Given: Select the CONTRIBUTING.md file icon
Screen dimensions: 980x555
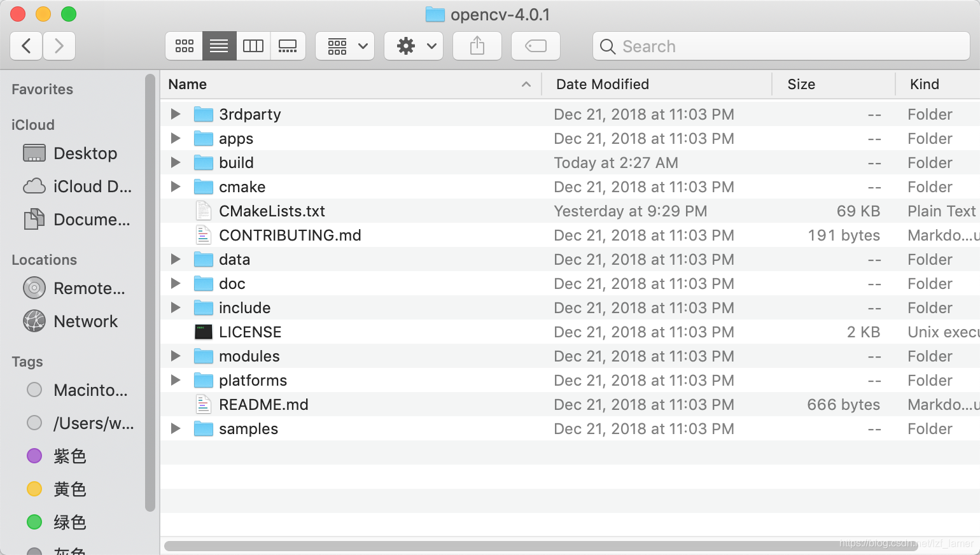Looking at the screenshot, I should tap(204, 235).
